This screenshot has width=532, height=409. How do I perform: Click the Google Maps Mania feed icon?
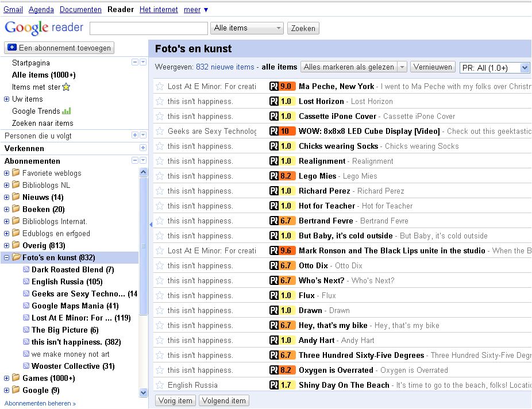coord(26,306)
